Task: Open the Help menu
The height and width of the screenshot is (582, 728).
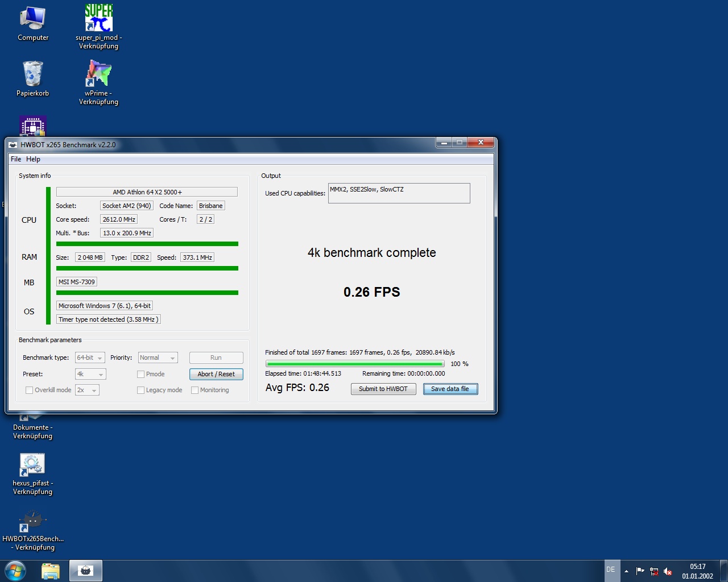Action: (33, 159)
